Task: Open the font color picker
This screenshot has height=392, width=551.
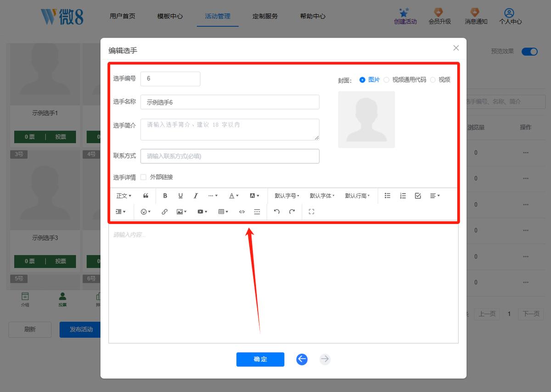Action: tap(234, 196)
